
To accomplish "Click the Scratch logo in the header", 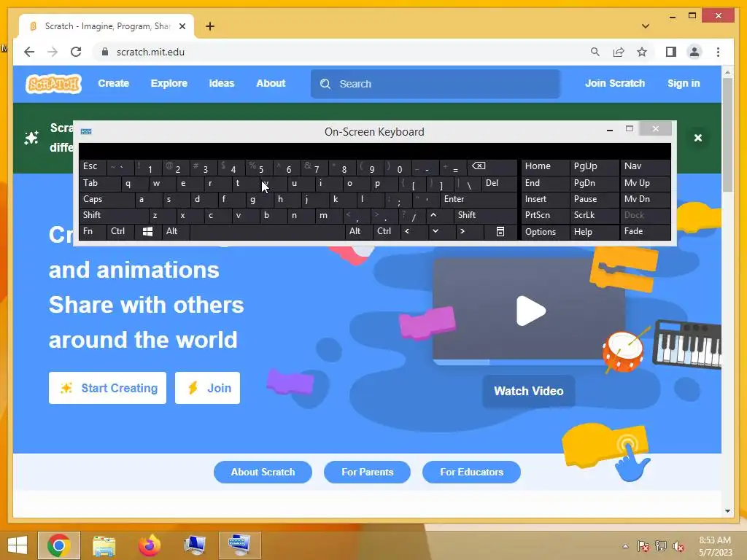I will coord(53,84).
